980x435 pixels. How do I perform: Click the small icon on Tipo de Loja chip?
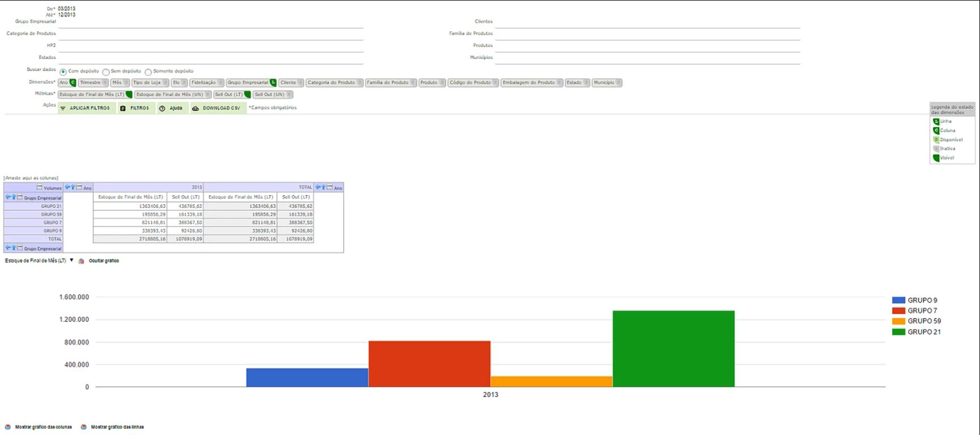tap(166, 83)
